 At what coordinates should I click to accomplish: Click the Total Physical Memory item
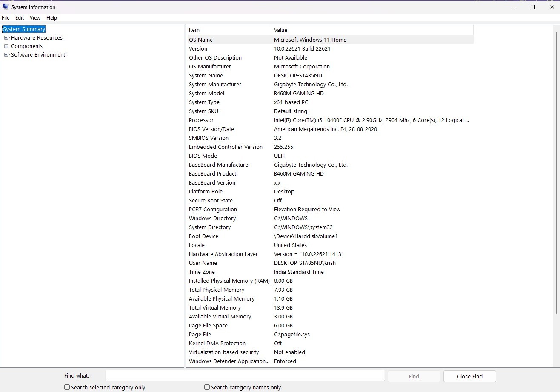click(217, 290)
